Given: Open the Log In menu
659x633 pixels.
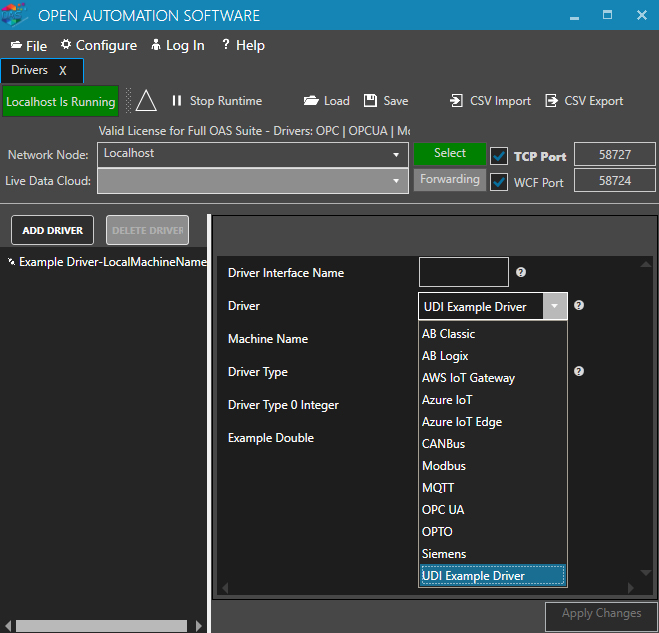Looking at the screenshot, I should [178, 45].
